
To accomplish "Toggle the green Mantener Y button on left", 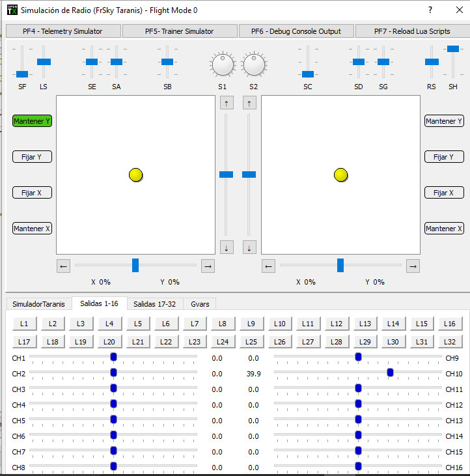I will tap(32, 121).
